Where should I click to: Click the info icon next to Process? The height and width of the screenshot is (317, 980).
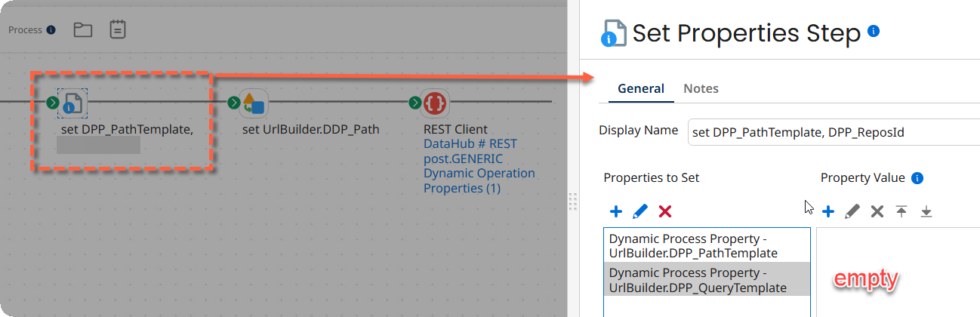tap(51, 30)
